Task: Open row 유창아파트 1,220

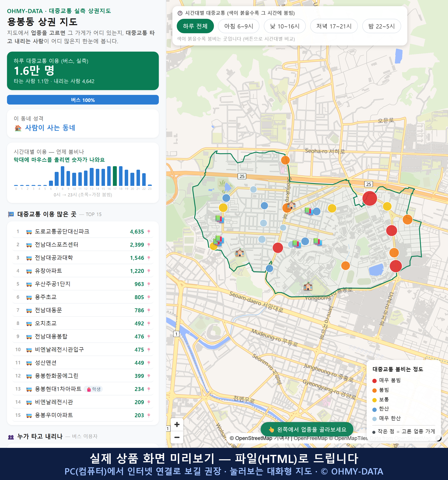Action: pos(83,271)
